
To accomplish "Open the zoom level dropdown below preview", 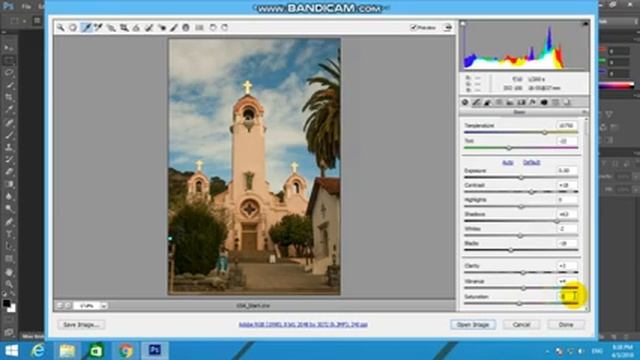I will pos(104,306).
